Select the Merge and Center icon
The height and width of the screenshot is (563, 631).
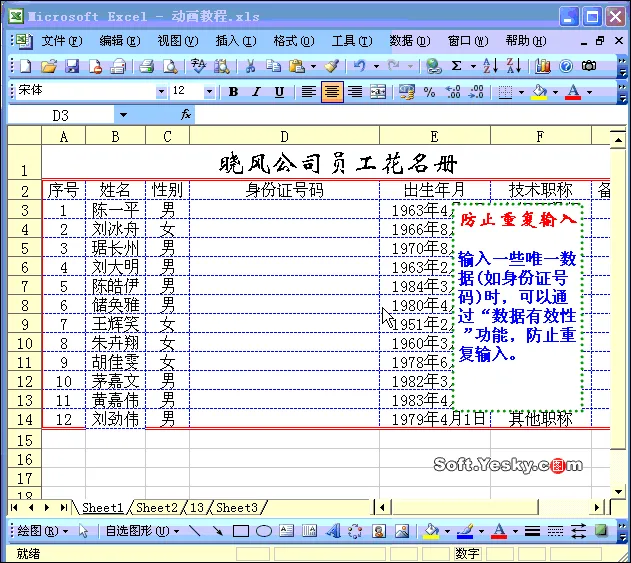click(x=378, y=92)
